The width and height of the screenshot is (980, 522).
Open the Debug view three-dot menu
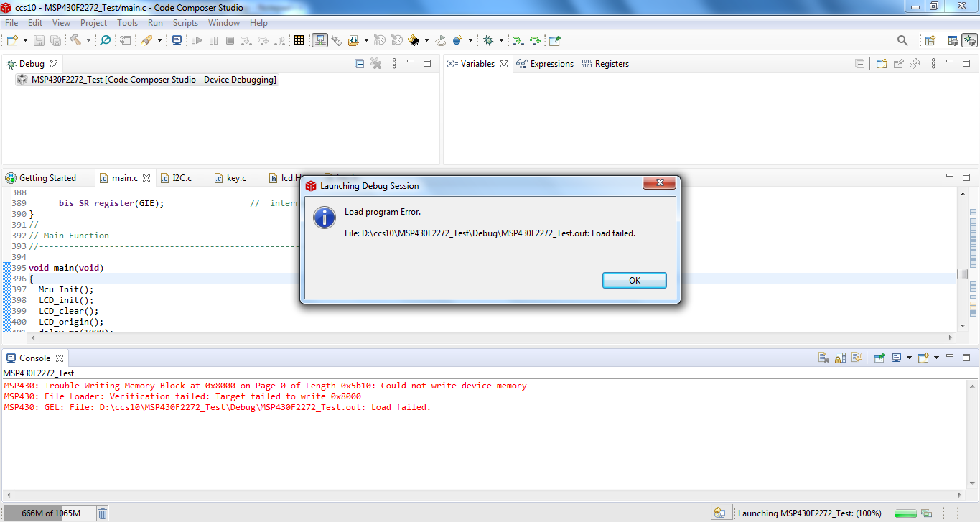tap(394, 64)
